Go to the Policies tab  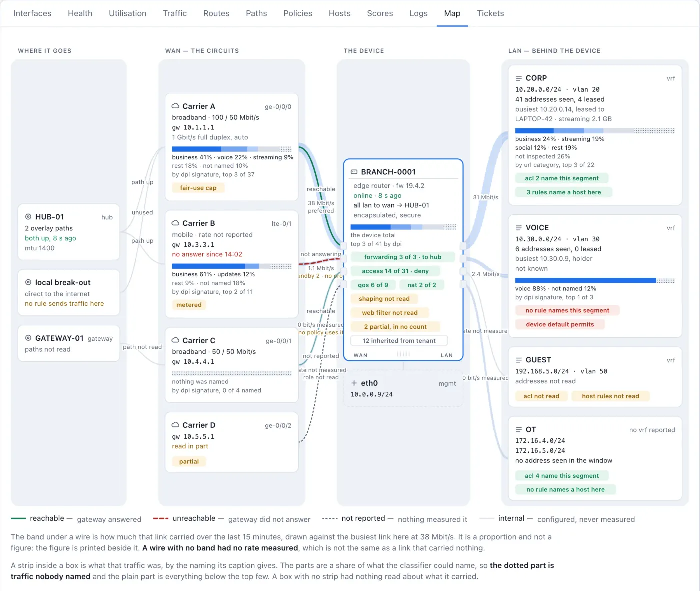pyautogui.click(x=298, y=13)
